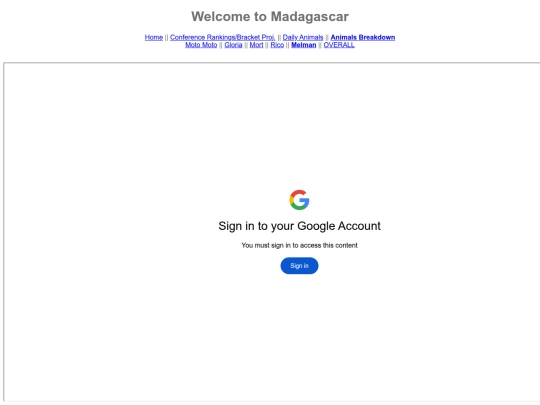Select the Rico link
540x405 pixels.
tap(277, 45)
